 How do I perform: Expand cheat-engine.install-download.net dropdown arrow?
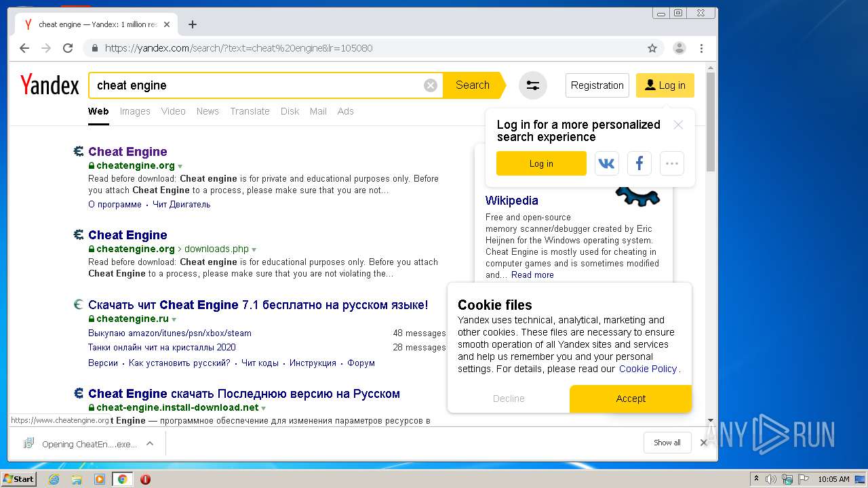[263, 408]
